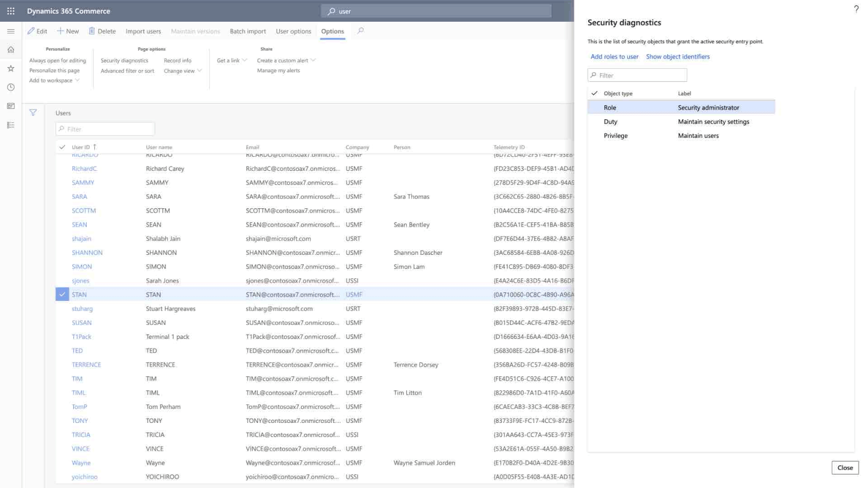Select the Duty Maintain security settings row
The image size is (868, 488).
click(x=681, y=121)
